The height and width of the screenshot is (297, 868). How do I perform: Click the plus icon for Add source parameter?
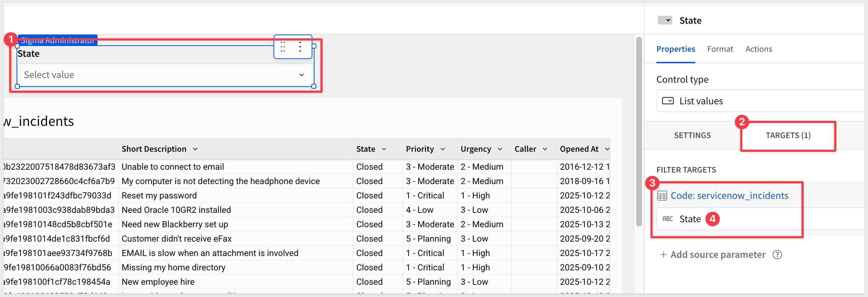pyautogui.click(x=663, y=255)
